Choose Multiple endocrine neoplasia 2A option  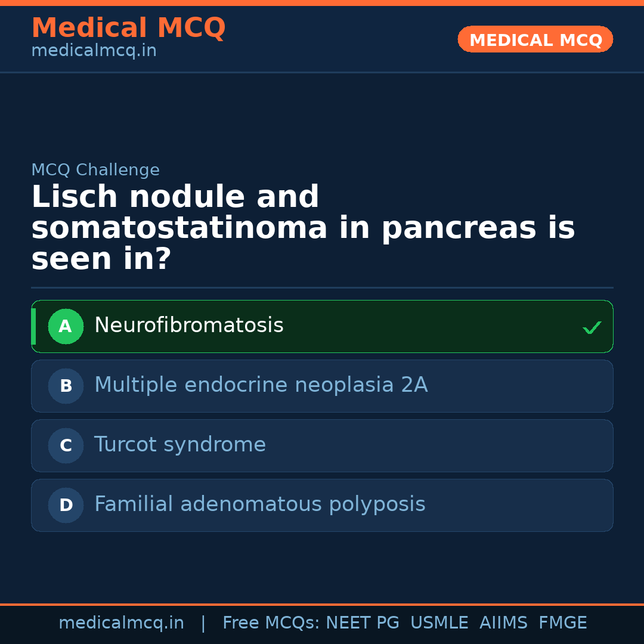pyautogui.click(x=261, y=385)
